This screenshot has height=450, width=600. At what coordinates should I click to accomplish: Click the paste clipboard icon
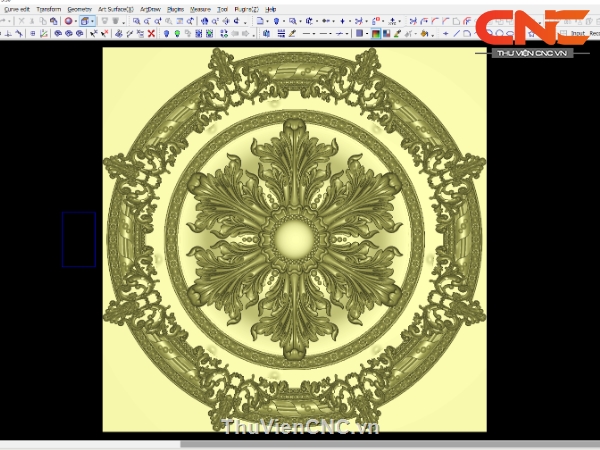(54, 20)
